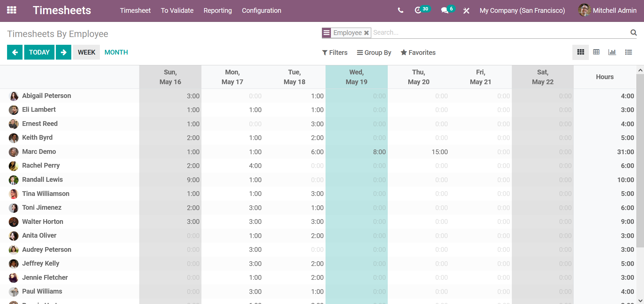Click Randall Lewis's Sunday 9:00 cell

point(170,180)
